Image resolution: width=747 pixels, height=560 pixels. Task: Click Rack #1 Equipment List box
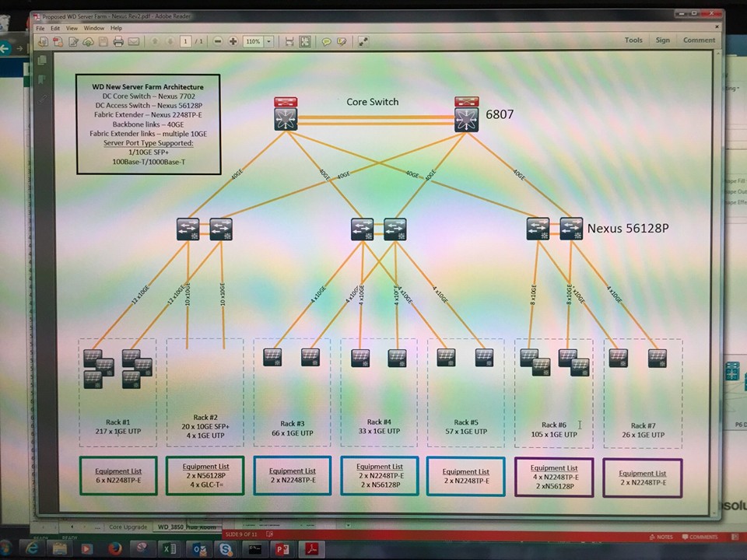(x=118, y=476)
